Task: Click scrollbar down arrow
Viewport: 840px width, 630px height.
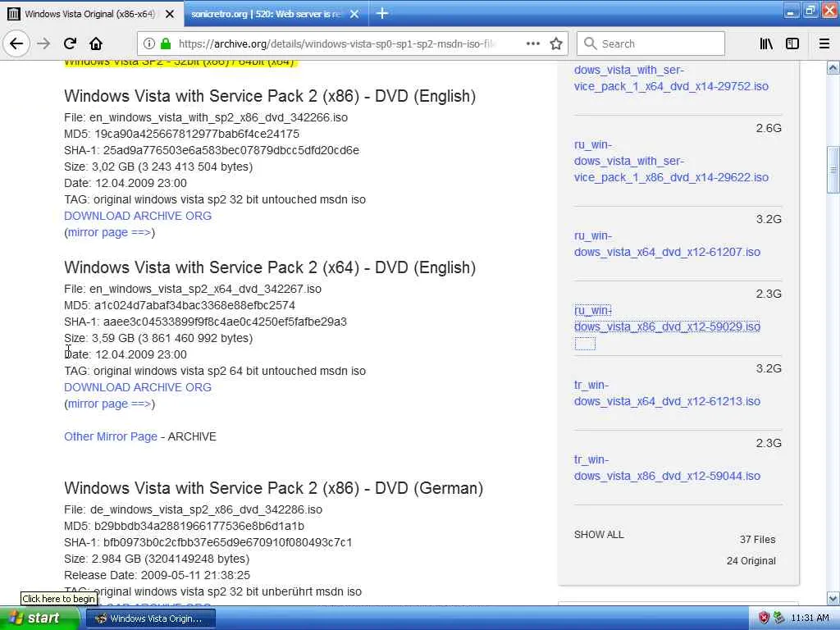Action: (x=833, y=598)
